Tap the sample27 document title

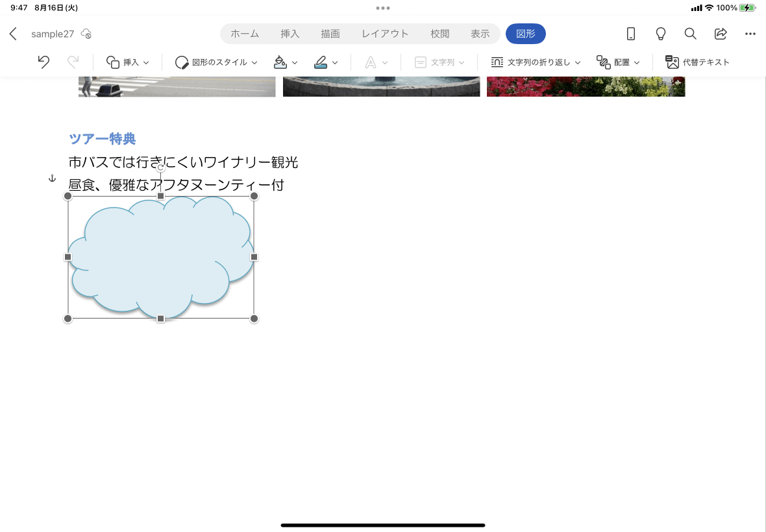pyautogui.click(x=53, y=34)
